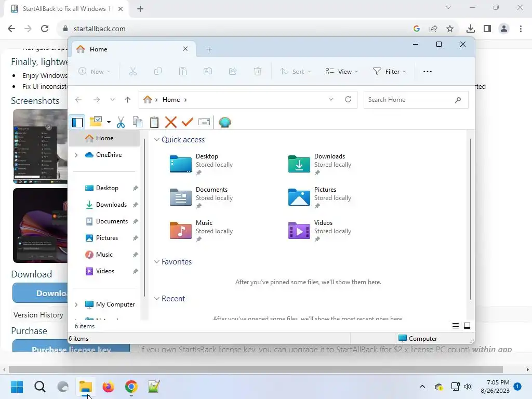532x399 pixels.
Task: Click the red X Delete icon
Action: (x=170, y=122)
